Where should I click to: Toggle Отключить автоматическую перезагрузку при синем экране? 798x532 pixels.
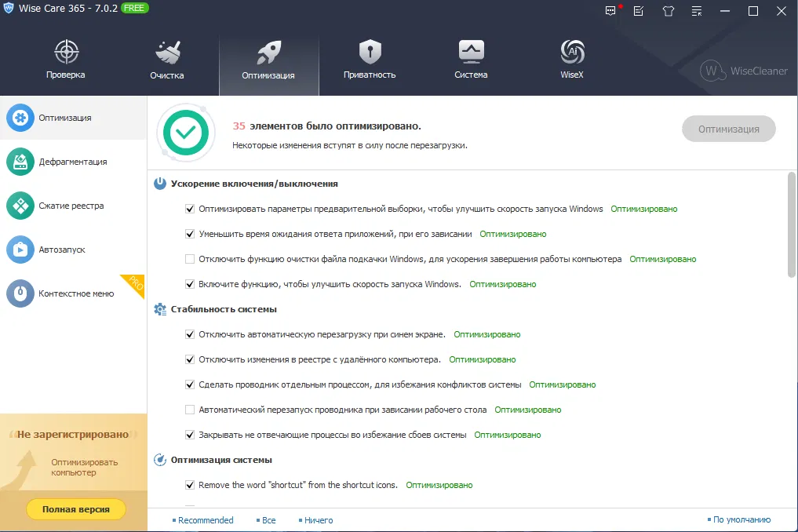[190, 334]
